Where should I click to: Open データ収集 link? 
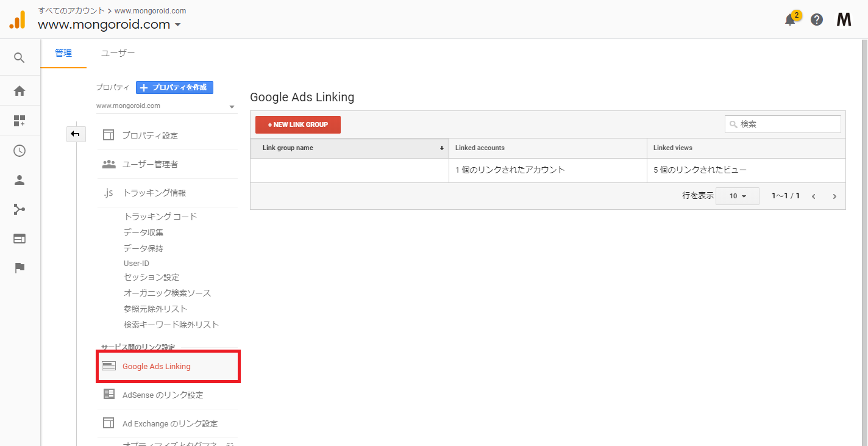click(x=143, y=232)
